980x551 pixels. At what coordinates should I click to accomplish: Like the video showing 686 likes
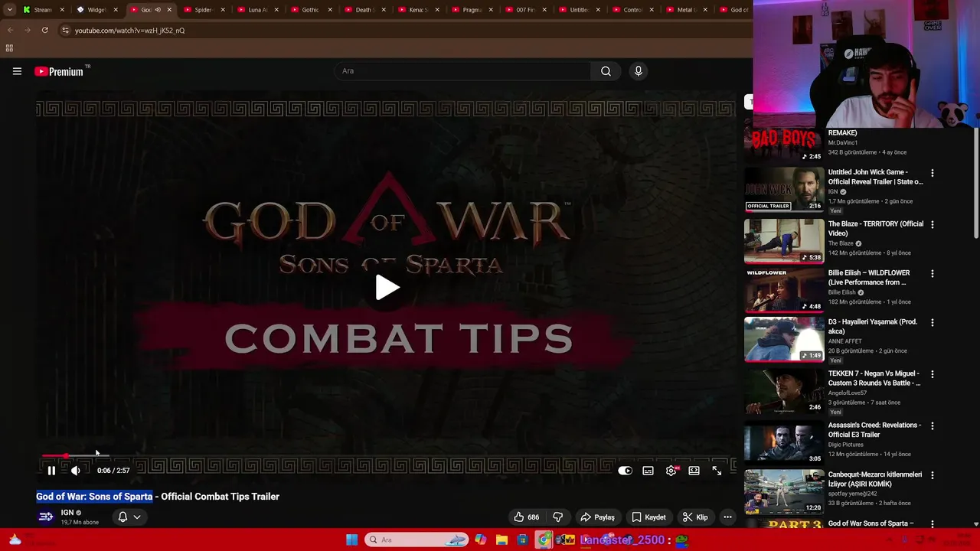point(526,517)
